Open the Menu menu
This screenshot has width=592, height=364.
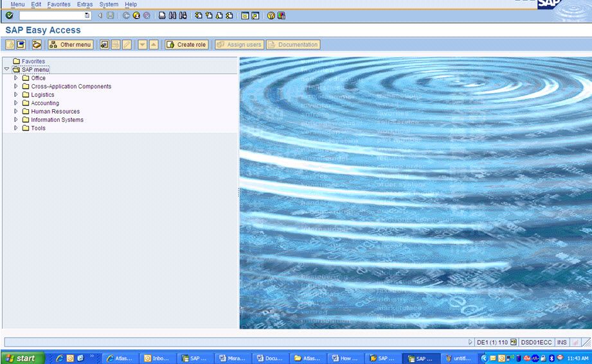pos(17,4)
